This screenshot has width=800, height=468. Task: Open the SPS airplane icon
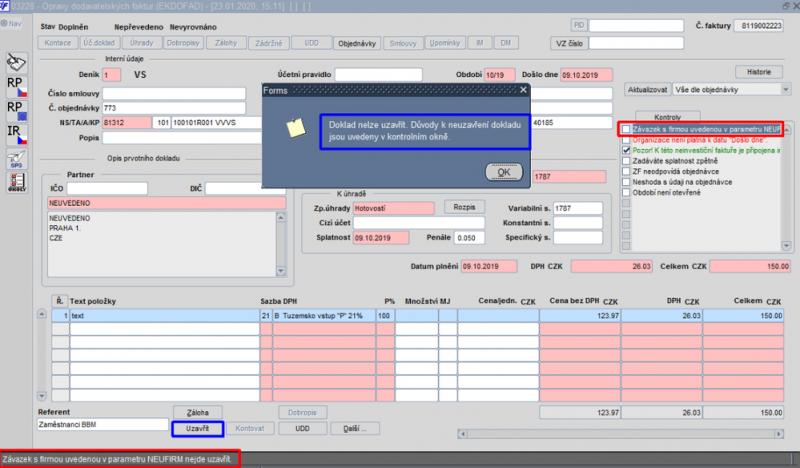pyautogui.click(x=16, y=159)
